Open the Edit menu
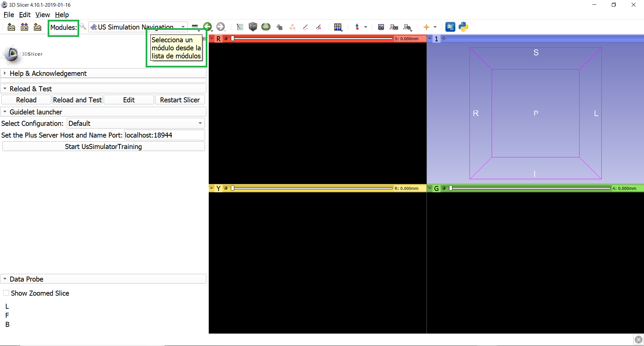Image resolution: width=644 pixels, height=346 pixels. point(24,15)
